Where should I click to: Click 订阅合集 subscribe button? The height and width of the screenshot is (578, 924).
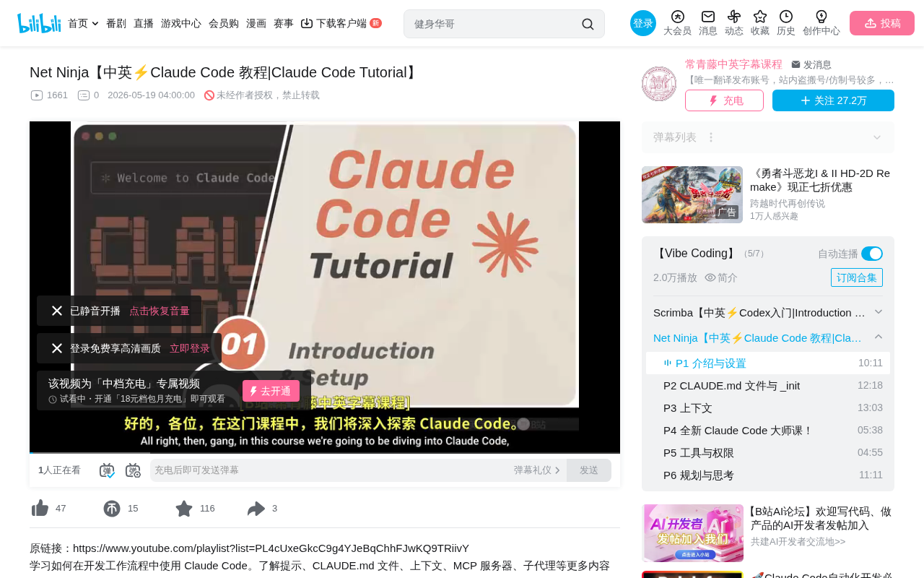[857, 277]
